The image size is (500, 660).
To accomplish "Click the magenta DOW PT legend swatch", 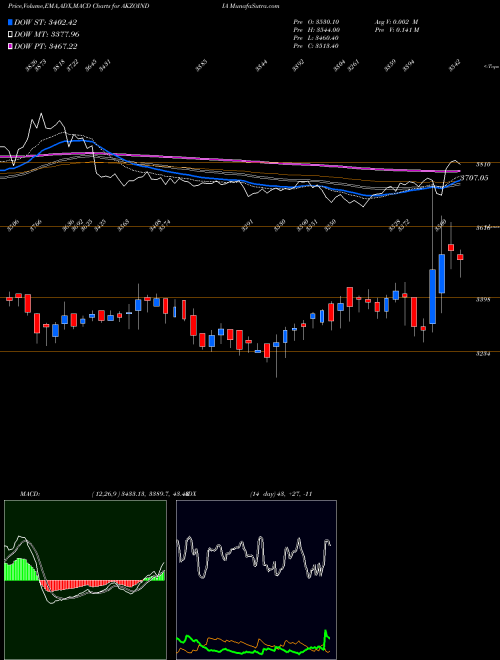I will pos(11,46).
